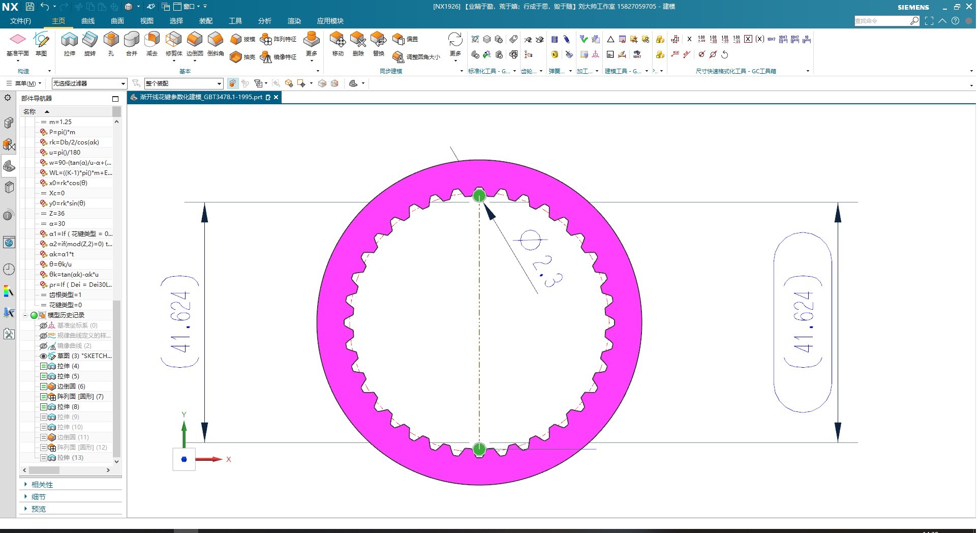980x533 pixels.
Task: Select the 偏置 offset region tool
Action: pyautogui.click(x=405, y=39)
